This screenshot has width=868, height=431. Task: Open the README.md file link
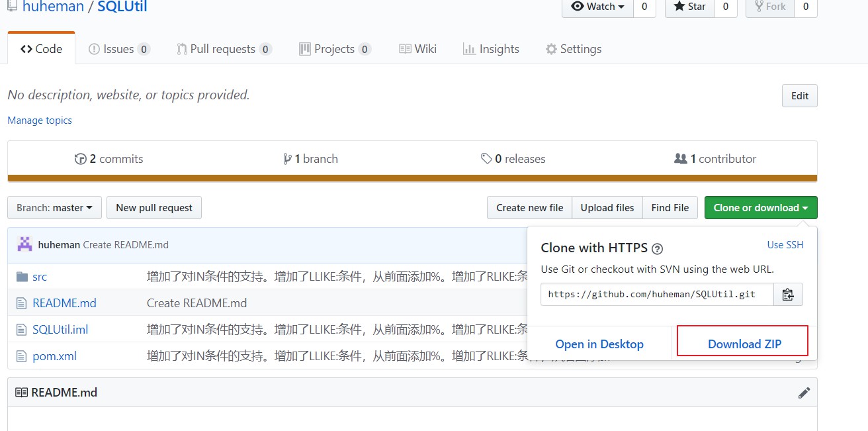[x=64, y=303]
